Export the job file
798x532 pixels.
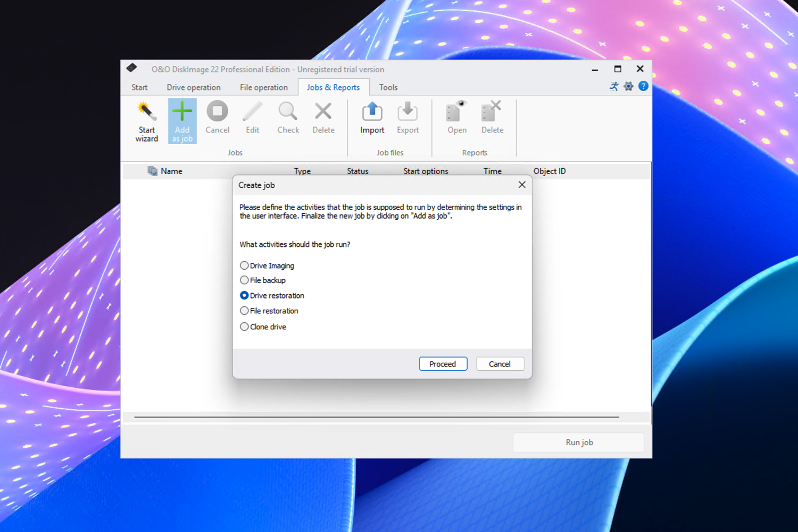408,118
